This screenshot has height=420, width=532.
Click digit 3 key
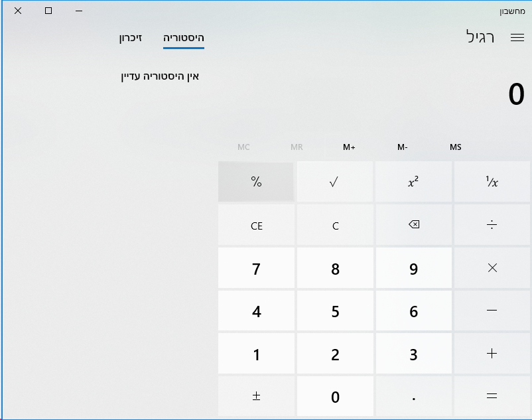pyautogui.click(x=413, y=354)
